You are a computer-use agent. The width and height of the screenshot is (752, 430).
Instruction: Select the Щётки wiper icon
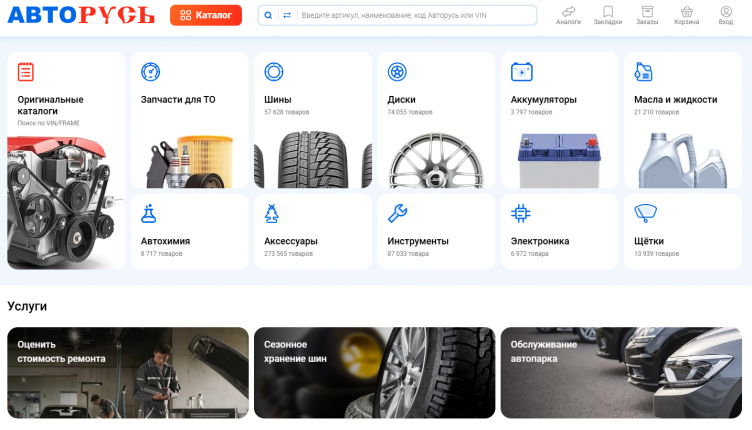coord(645,213)
